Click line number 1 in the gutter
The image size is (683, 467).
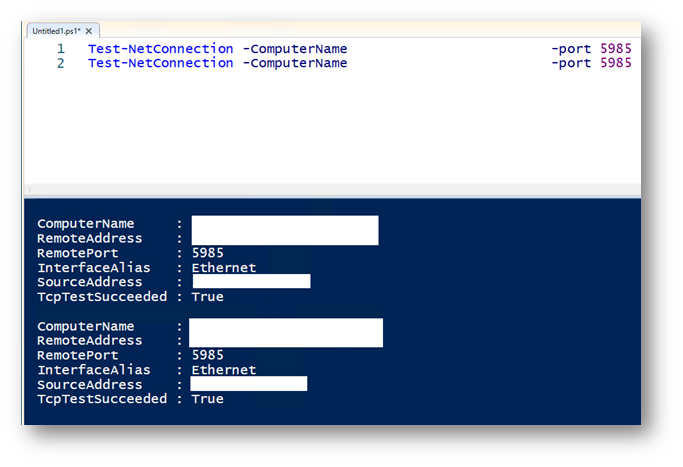click(x=61, y=49)
